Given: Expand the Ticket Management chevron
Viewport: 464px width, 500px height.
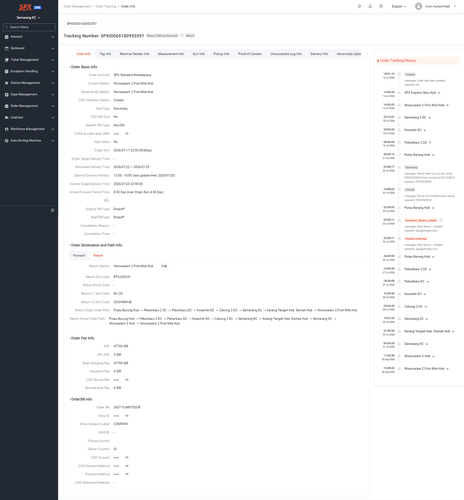Looking at the screenshot, I should pyautogui.click(x=52, y=60).
